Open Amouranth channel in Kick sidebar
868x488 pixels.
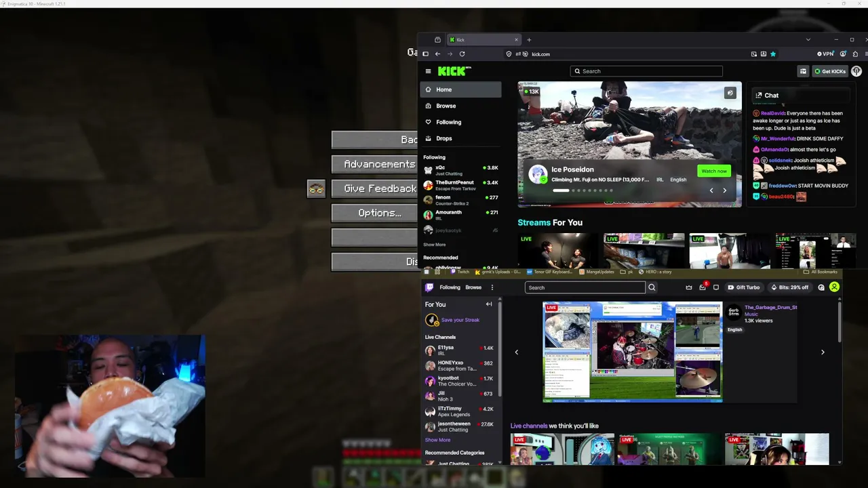point(460,215)
